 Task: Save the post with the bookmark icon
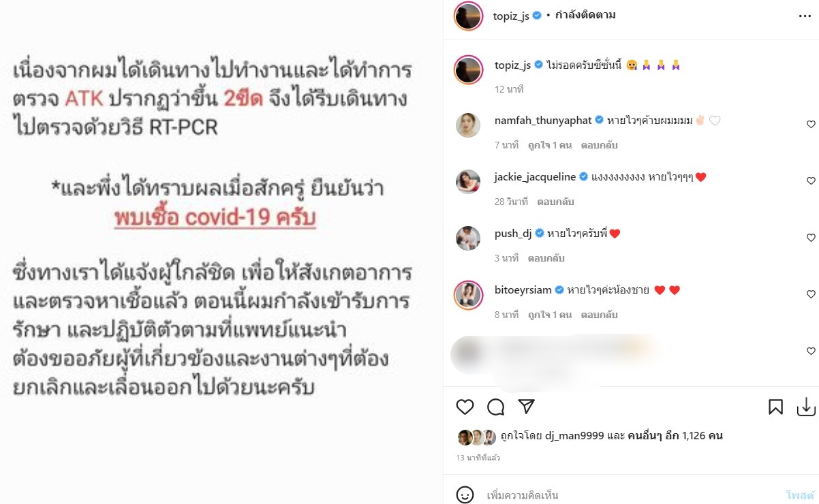pyautogui.click(x=775, y=407)
